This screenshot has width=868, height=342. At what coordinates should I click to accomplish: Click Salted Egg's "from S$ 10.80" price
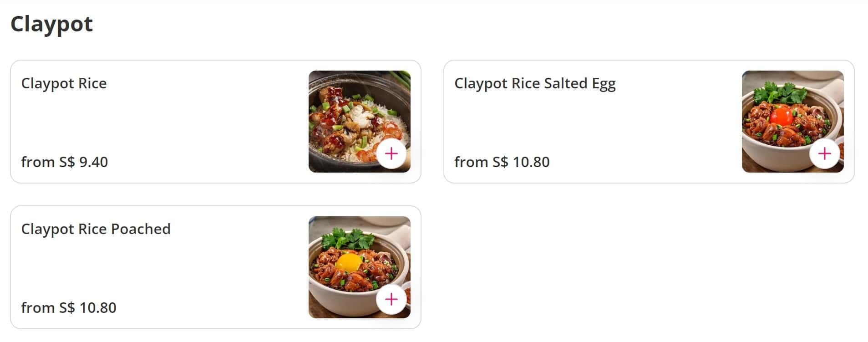tap(502, 162)
